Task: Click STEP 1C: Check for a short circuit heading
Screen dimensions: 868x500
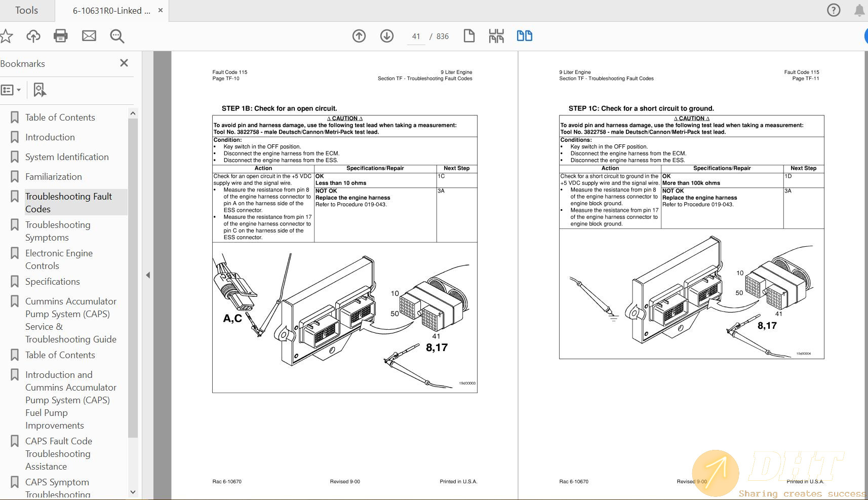Action: click(x=641, y=108)
